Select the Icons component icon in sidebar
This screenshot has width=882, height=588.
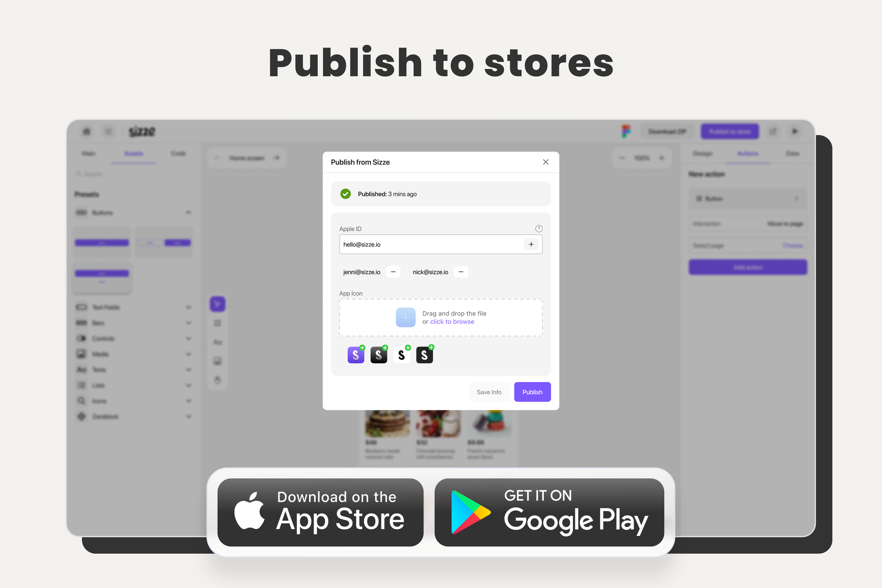coord(82,401)
